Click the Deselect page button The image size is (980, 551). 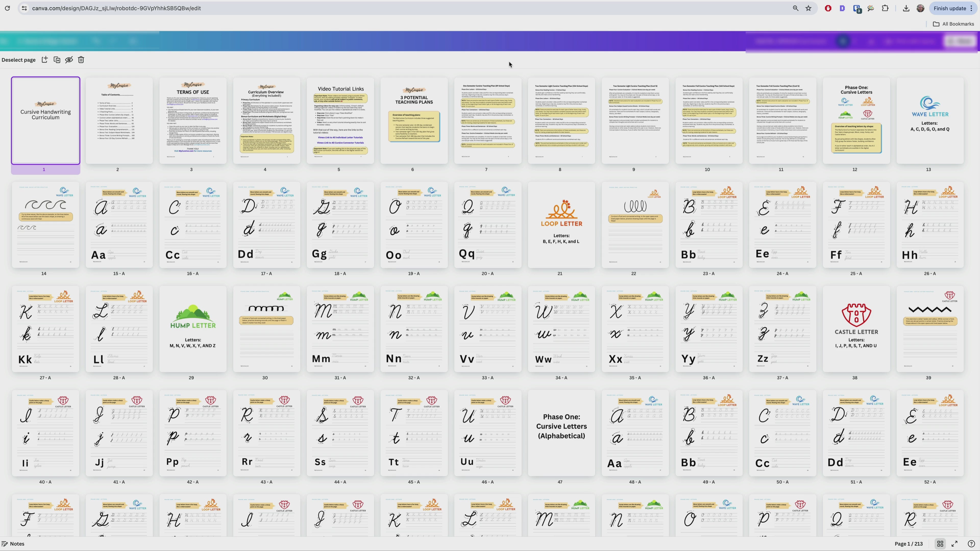18,60
